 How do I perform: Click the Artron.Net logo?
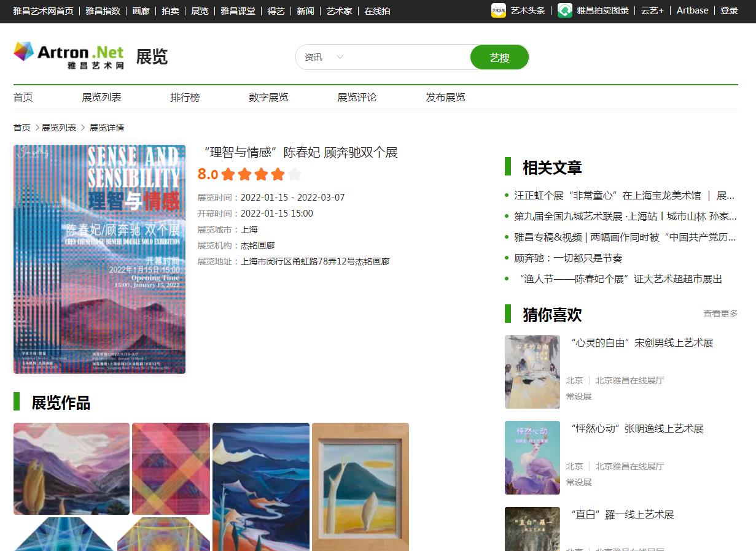(69, 55)
